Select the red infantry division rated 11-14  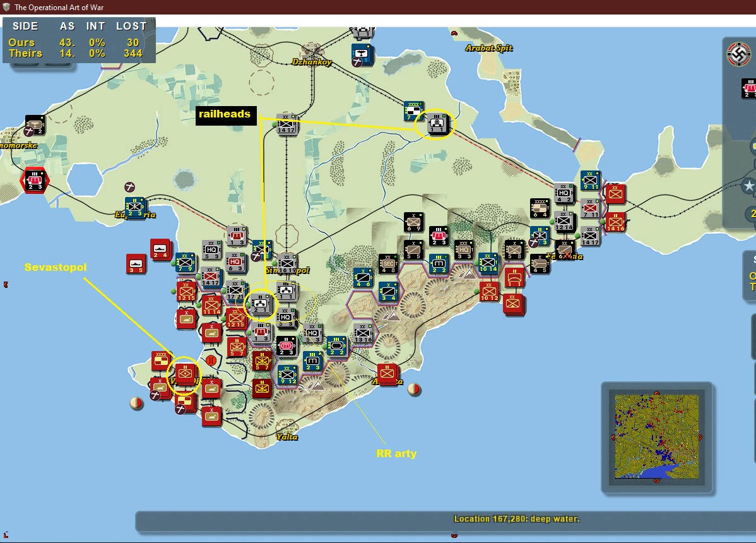[x=211, y=305]
